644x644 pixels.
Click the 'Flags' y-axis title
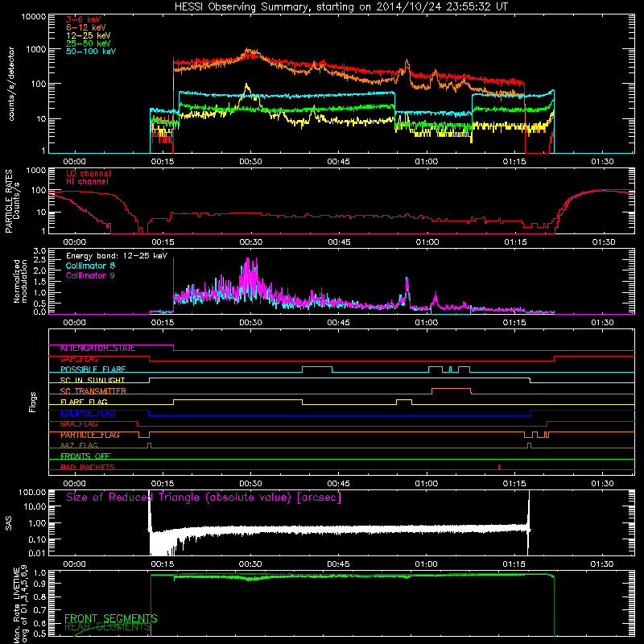coord(32,402)
